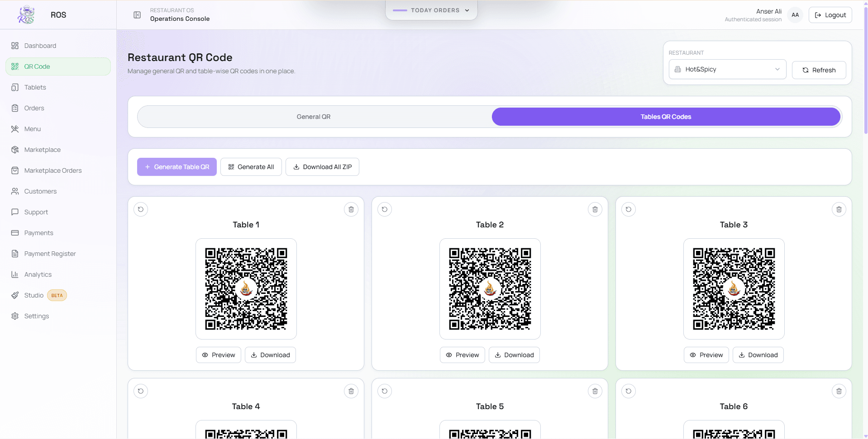Download the Table 3 QR code
This screenshot has width=868, height=439.
[x=758, y=355]
